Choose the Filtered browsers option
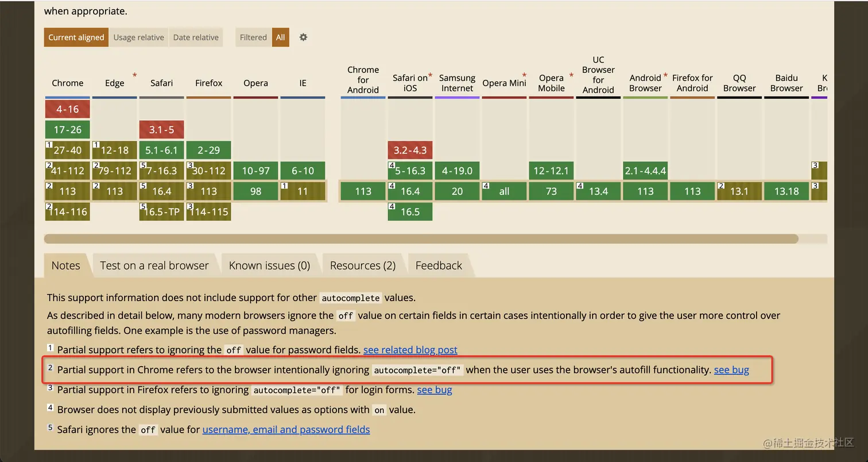The height and width of the screenshot is (462, 868). pos(253,37)
